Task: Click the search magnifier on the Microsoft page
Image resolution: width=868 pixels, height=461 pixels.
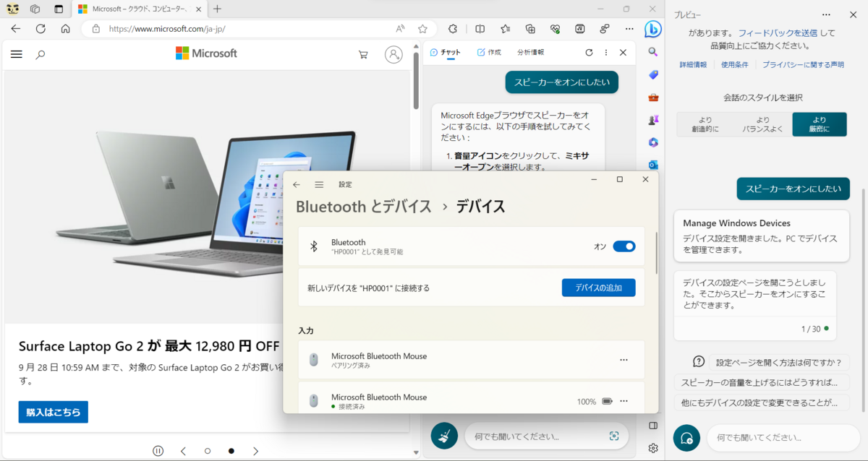Action: [41, 54]
